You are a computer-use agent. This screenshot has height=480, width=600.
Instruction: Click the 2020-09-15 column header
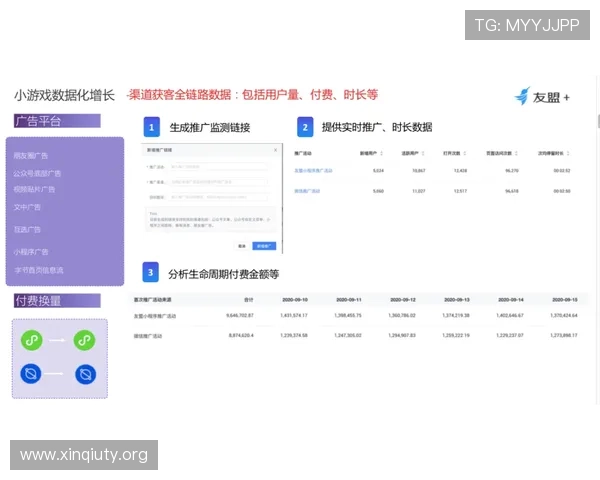564,299
